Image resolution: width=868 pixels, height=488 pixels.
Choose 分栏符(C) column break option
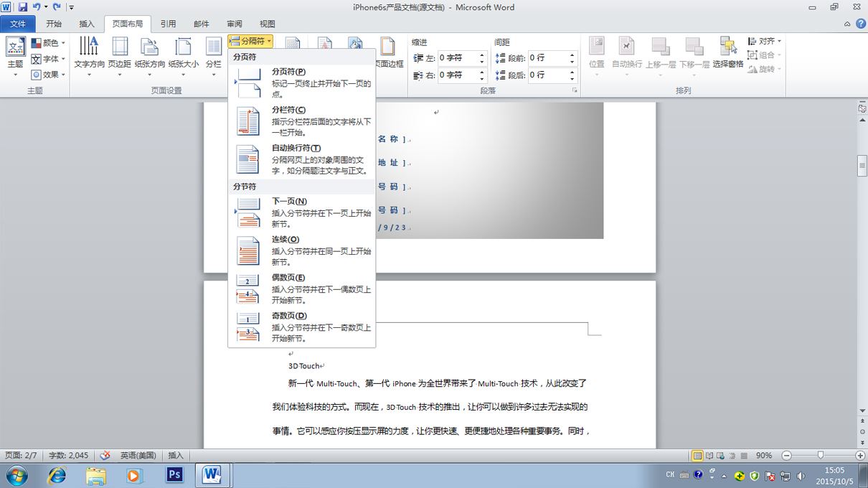(302, 121)
